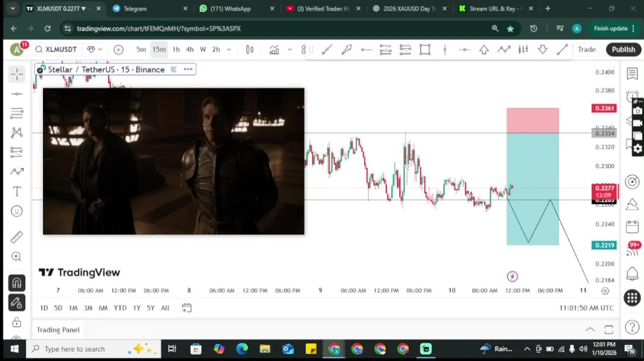
Task: Open the help center question icon
Action: point(632,328)
